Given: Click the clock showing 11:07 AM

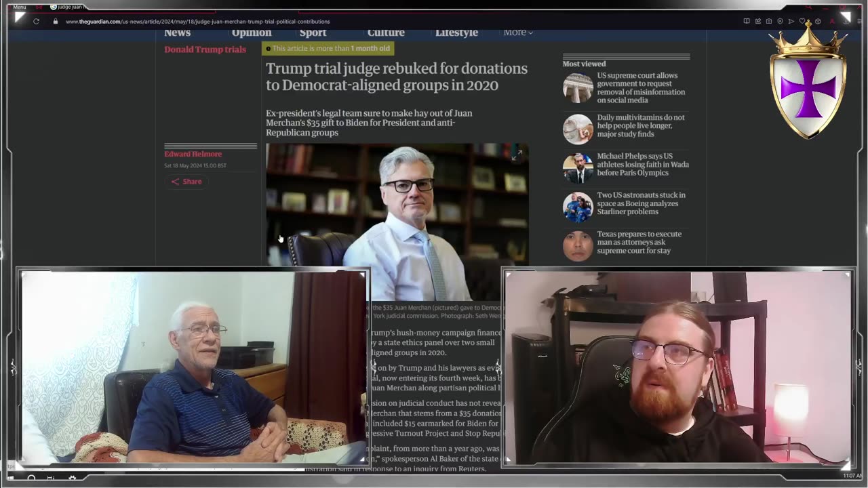Looking at the screenshot, I should click(853, 476).
